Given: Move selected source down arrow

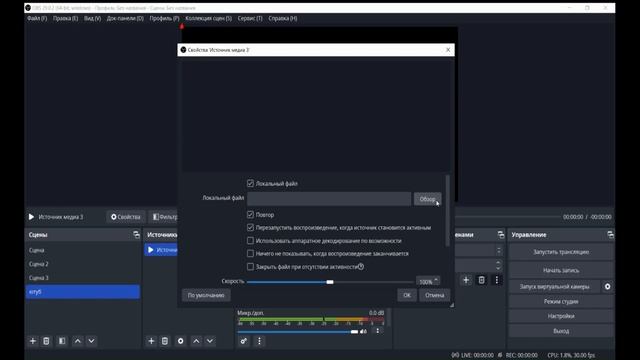Looking at the screenshot, I should click(210, 341).
